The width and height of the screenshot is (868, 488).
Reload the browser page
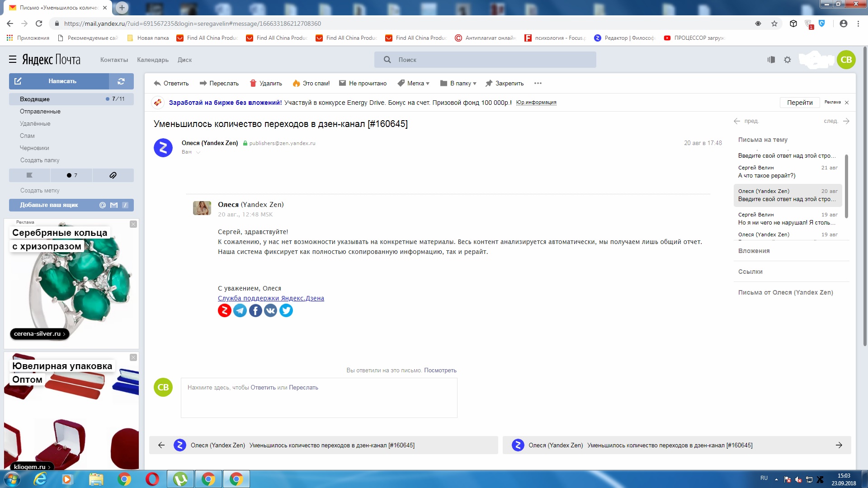click(x=39, y=23)
